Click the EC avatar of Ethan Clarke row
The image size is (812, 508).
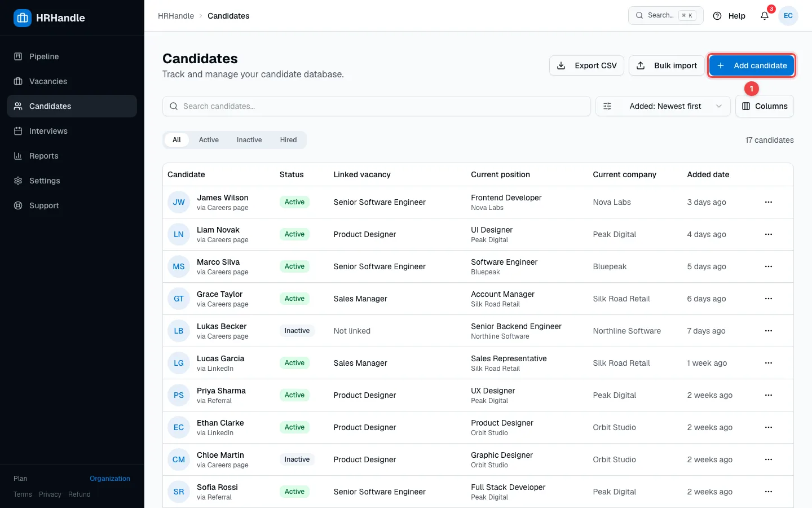coord(179,427)
